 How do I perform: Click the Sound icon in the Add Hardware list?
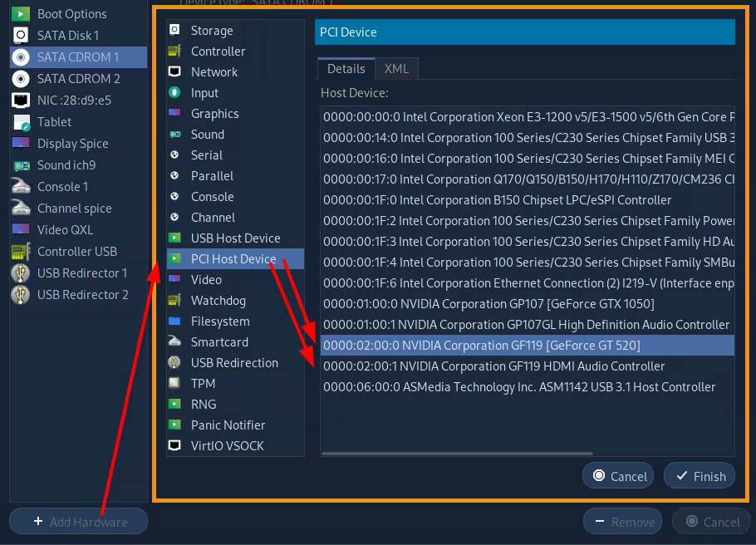coord(174,134)
